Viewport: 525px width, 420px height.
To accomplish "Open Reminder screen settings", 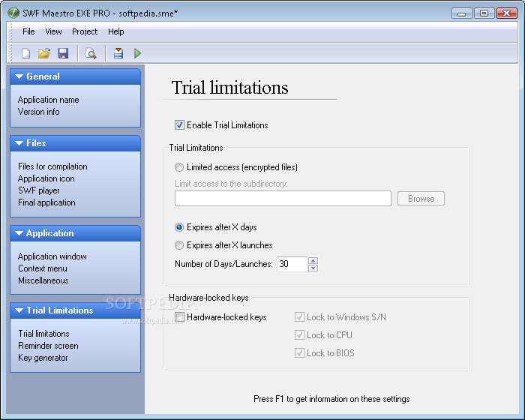I will 48,346.
